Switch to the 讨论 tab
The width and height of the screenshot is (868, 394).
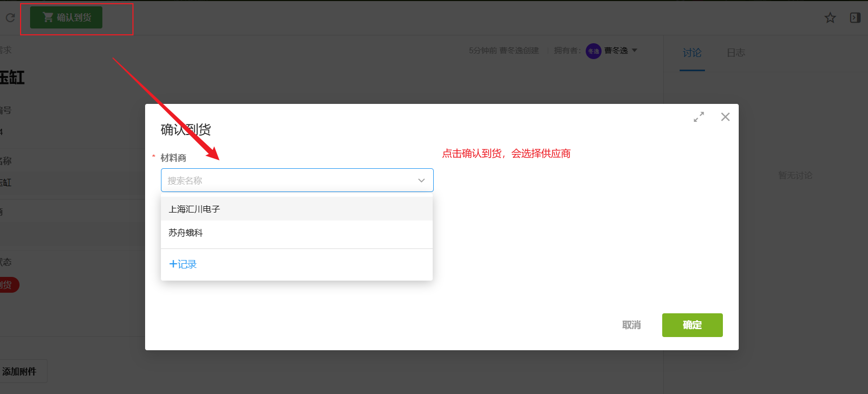[x=692, y=53]
